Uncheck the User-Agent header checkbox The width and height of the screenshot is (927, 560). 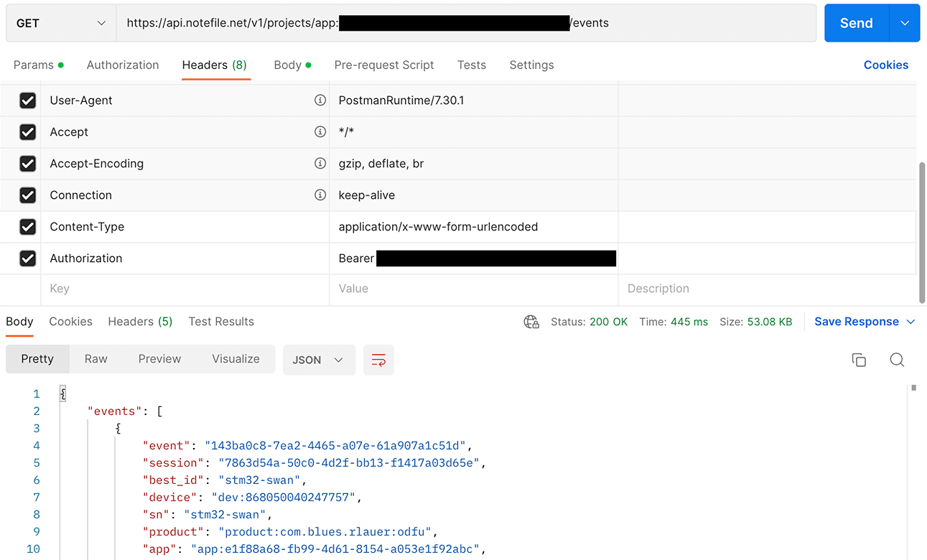point(27,101)
